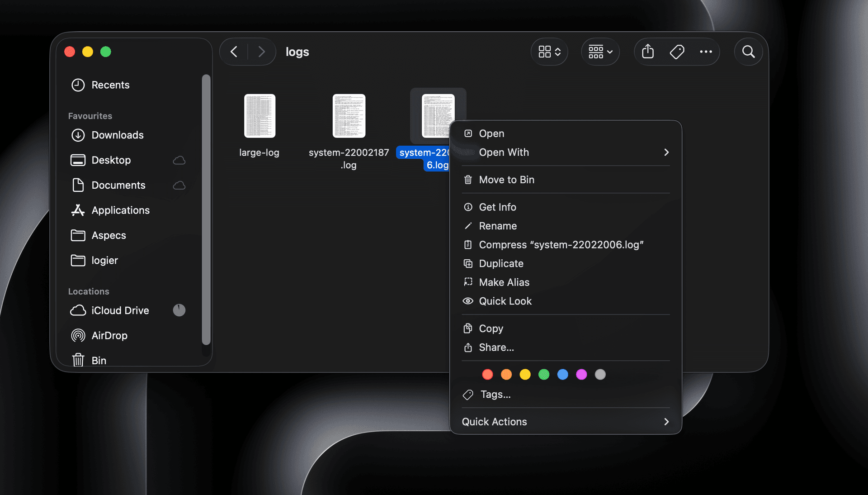
Task: Choose Quick Look in context menu
Action: coord(566,301)
